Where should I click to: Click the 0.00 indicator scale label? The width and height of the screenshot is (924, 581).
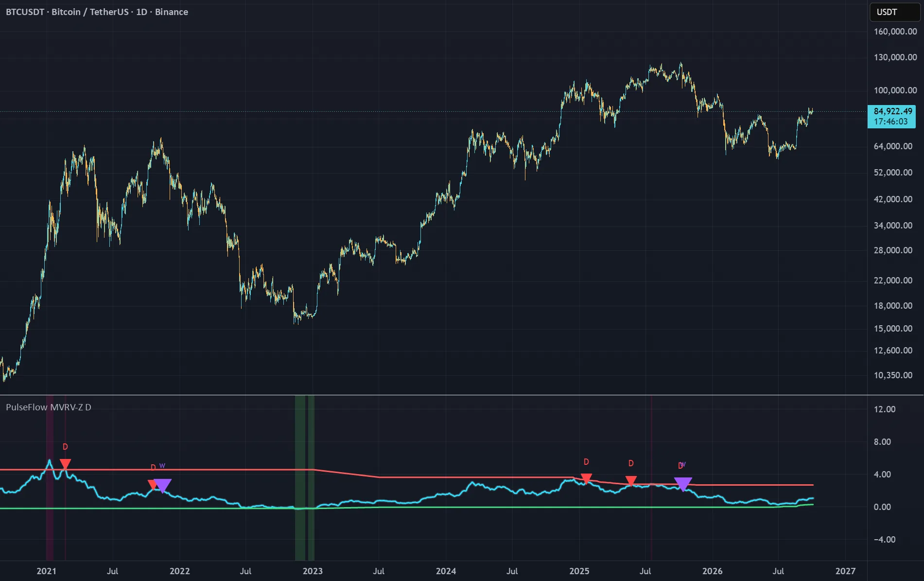coord(883,507)
